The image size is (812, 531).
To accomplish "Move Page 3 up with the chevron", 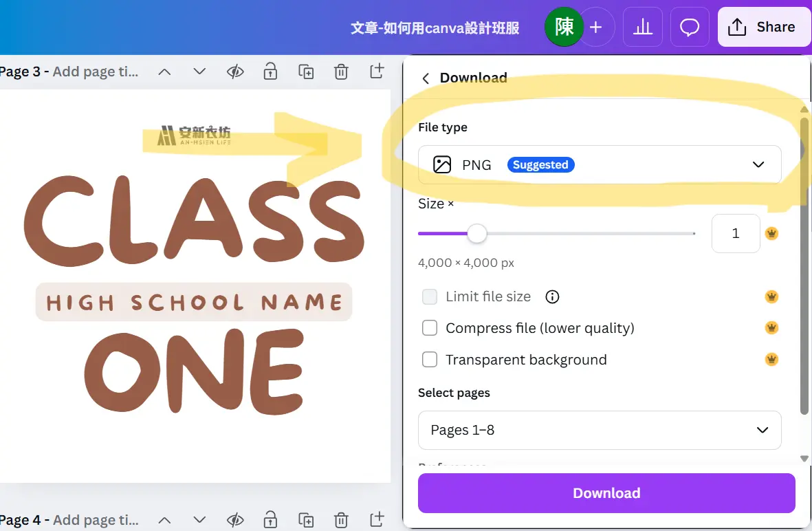I will 164,72.
